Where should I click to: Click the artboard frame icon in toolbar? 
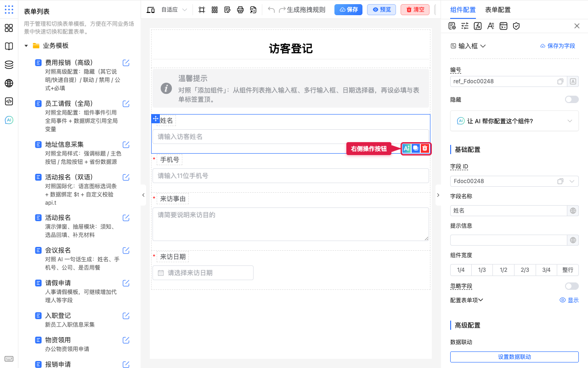(202, 10)
